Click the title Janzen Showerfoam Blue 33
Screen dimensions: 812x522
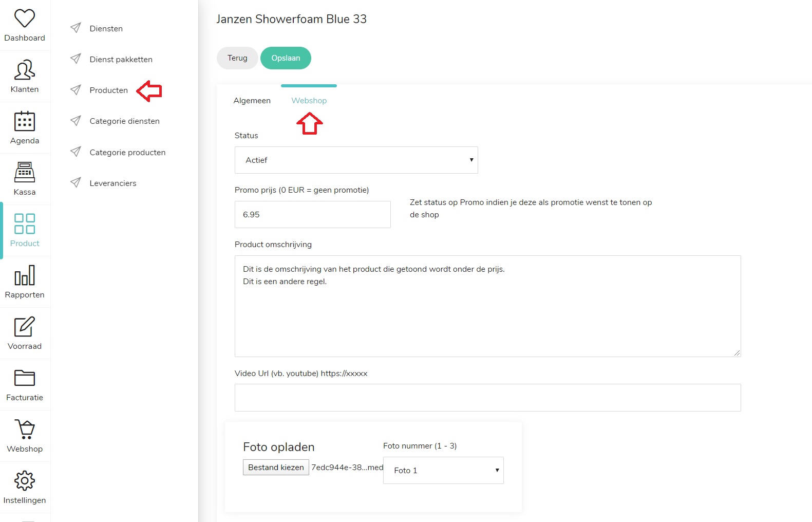pos(291,20)
